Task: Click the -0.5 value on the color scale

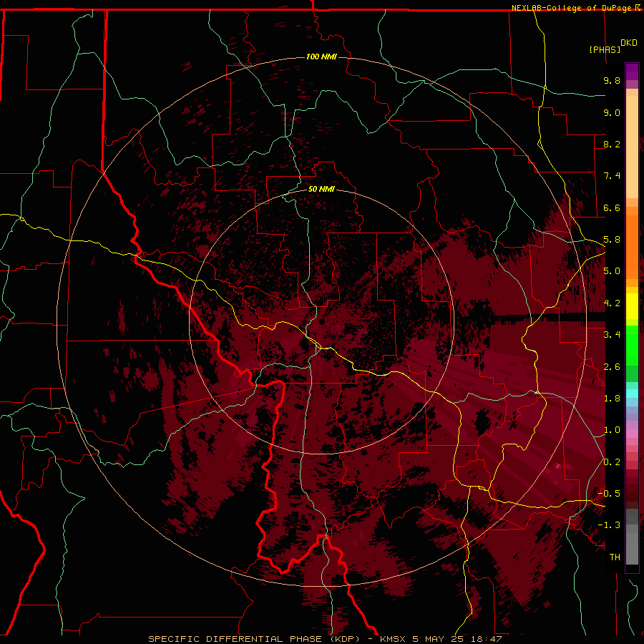Action: (609, 494)
